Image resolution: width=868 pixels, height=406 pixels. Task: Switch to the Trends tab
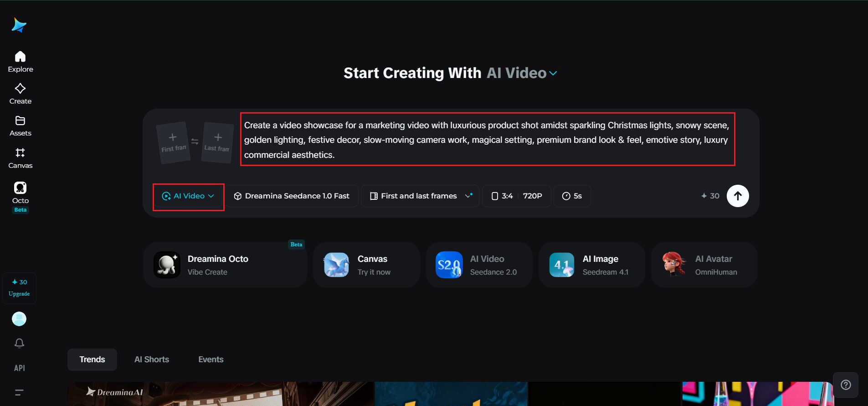click(x=92, y=359)
